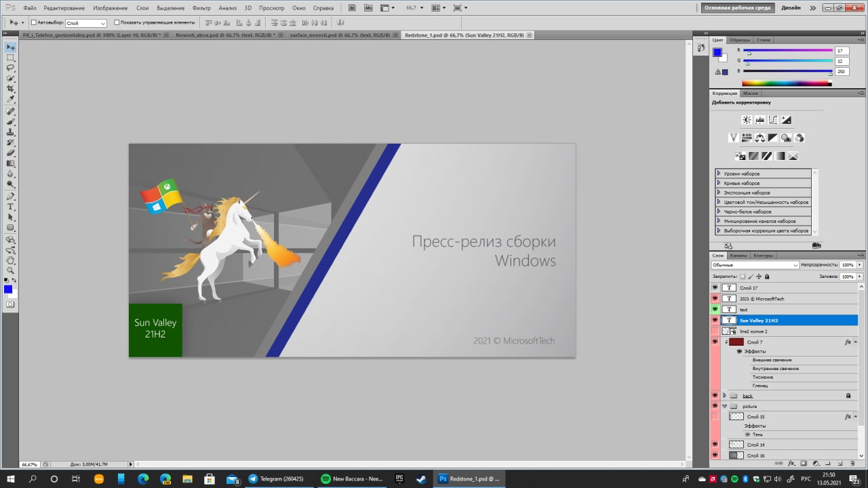Collapse the picture layer group
Screen dimensions: 868x488
[x=724, y=406]
